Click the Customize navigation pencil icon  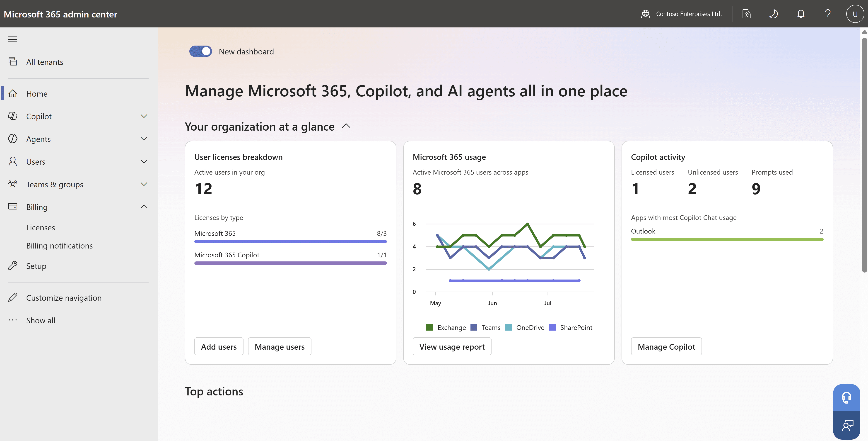(x=13, y=297)
